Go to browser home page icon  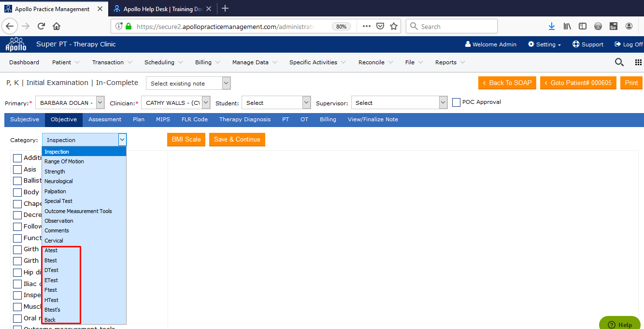[x=57, y=27]
